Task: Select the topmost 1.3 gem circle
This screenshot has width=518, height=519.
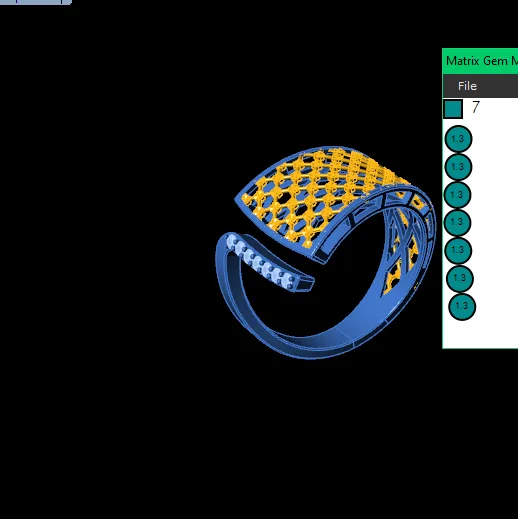Action: tap(458, 139)
